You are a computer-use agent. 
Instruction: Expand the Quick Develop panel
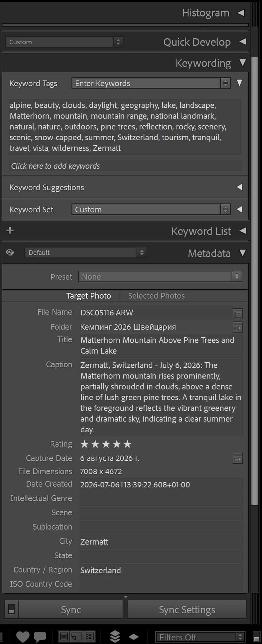(243, 42)
